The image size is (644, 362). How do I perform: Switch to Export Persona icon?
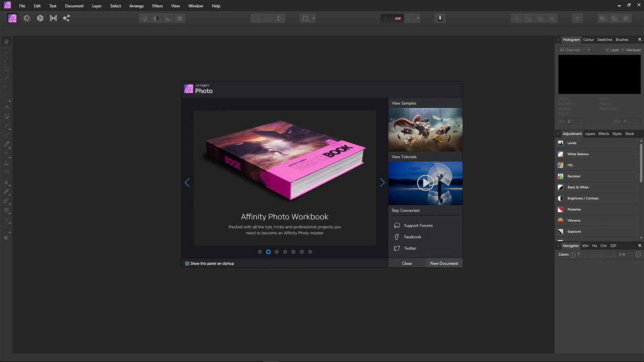[66, 18]
